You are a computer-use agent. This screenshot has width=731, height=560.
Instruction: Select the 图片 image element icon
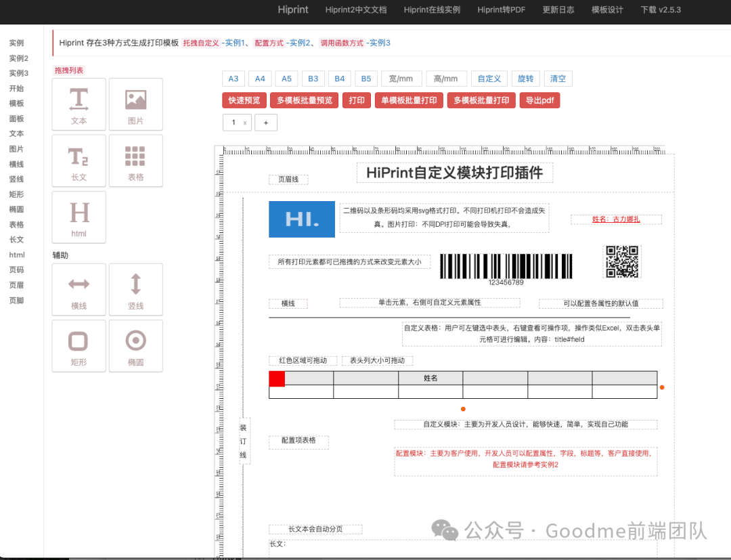click(x=135, y=100)
